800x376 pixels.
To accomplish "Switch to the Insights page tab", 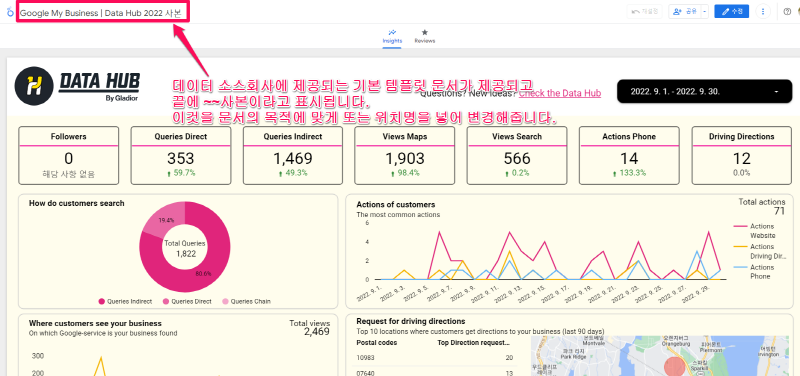I will click(x=392, y=36).
